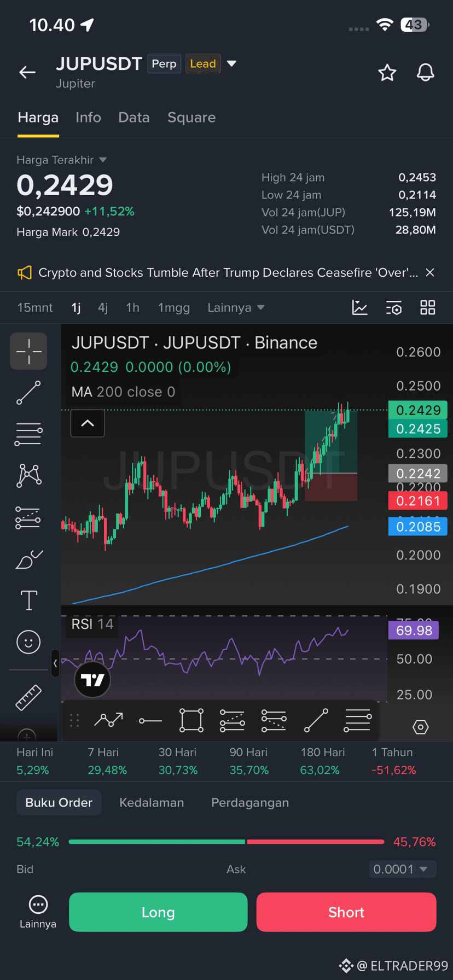The width and height of the screenshot is (453, 980).
Task: Select the position projection tool in sidebar
Action: 28,517
